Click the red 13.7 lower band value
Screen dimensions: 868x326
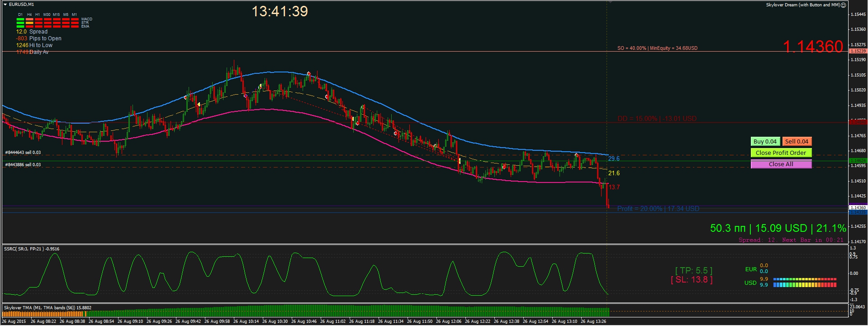[x=614, y=187]
